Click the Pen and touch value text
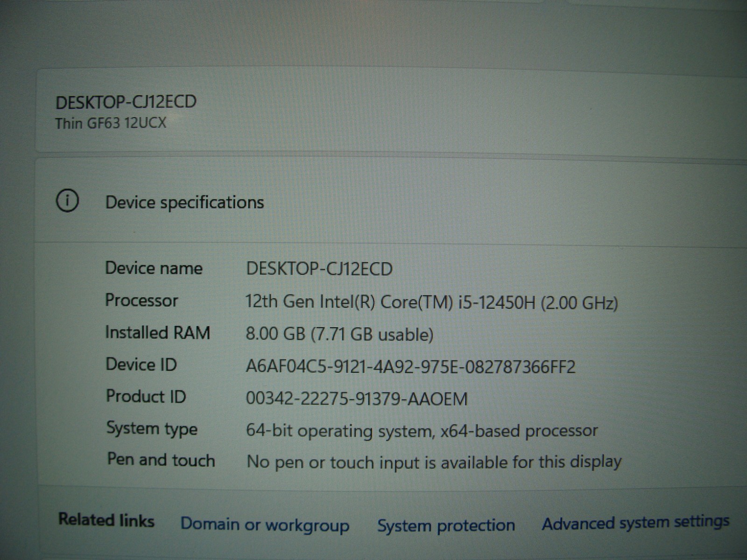The height and width of the screenshot is (560, 747). (434, 462)
